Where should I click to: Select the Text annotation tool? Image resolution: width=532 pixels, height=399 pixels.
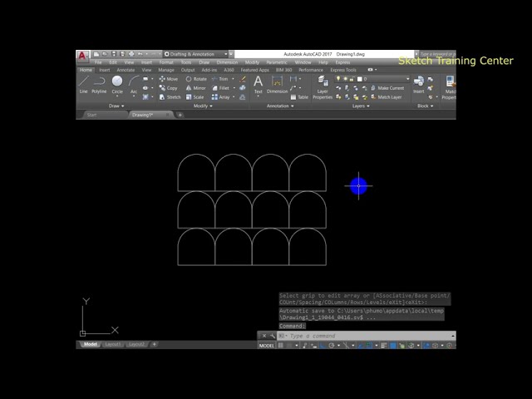(259, 85)
